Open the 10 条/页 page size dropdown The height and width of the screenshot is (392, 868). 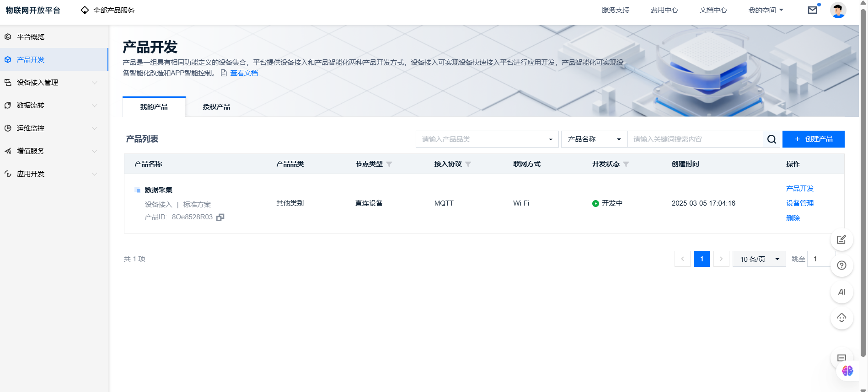point(759,259)
